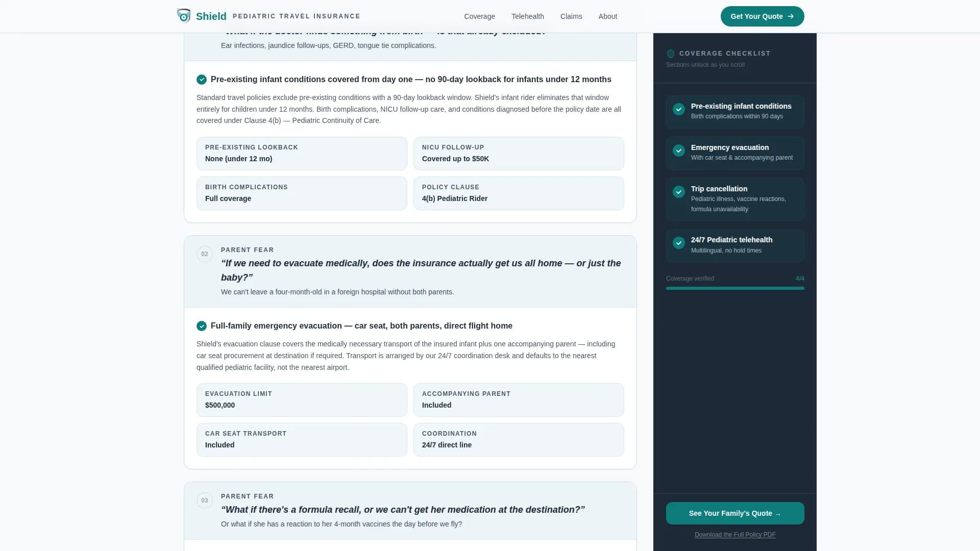Click the Shield brand name link
The width and height of the screenshot is (980, 551).
pos(211,16)
